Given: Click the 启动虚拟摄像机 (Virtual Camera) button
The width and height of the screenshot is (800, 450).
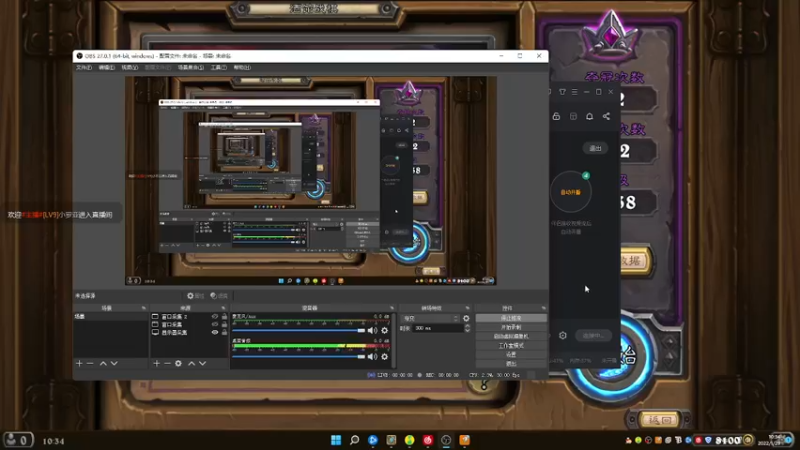Looking at the screenshot, I should [x=511, y=336].
